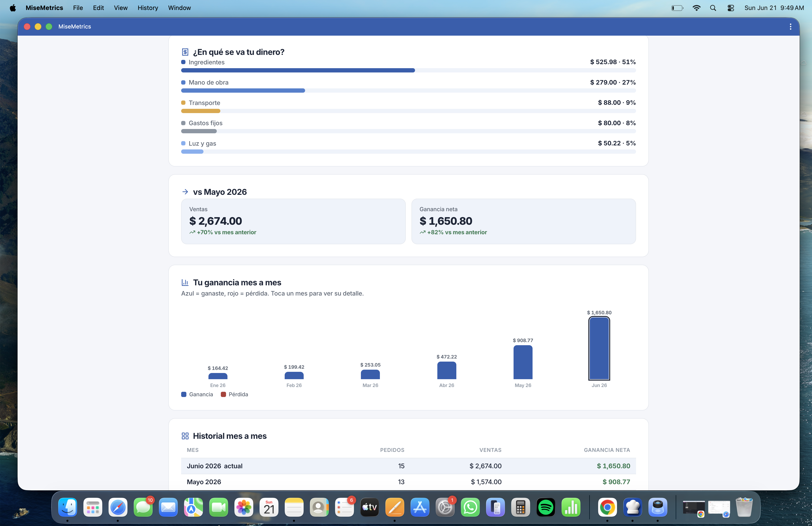Select the Feb 26 bar in chart

[x=294, y=375]
